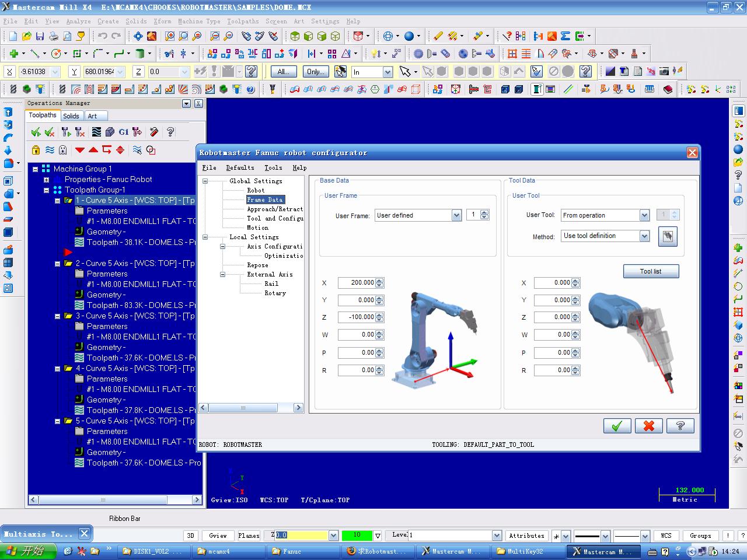Viewport: 747px width, 560px height.
Task: Click the G1 post operations icon
Action: (123, 132)
